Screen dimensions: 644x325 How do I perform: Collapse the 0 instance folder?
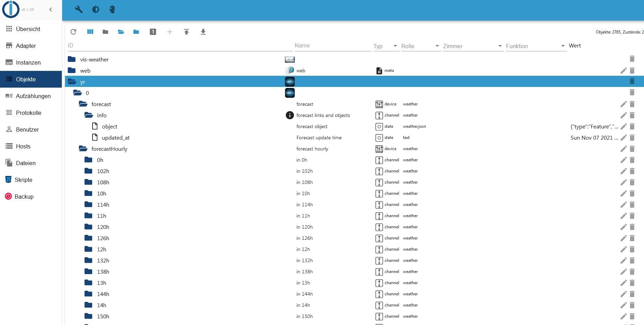[x=78, y=93]
